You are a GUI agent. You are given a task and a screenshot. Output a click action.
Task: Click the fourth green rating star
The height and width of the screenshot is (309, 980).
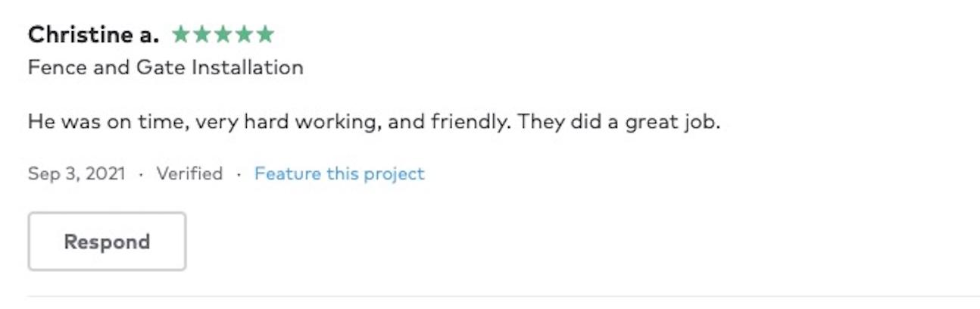pos(244,34)
